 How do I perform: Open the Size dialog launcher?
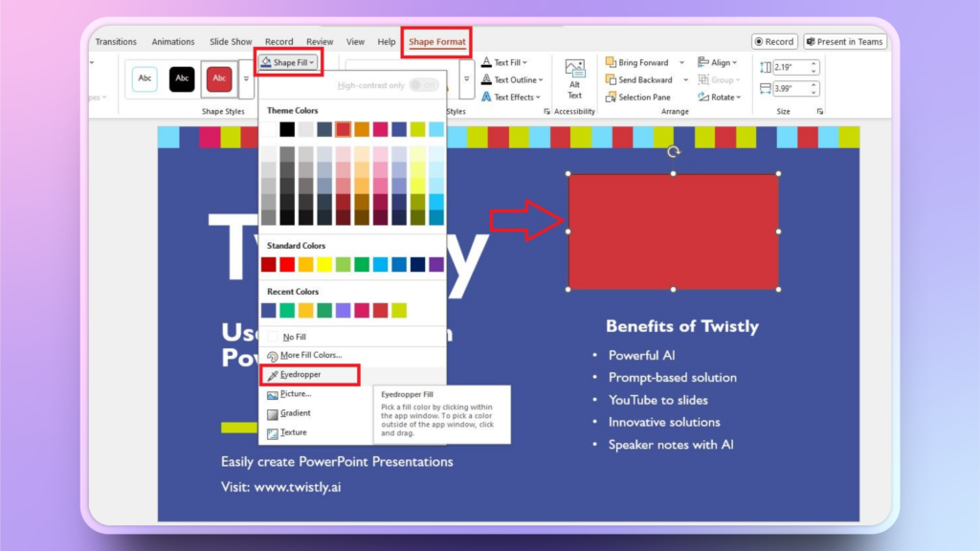point(820,111)
